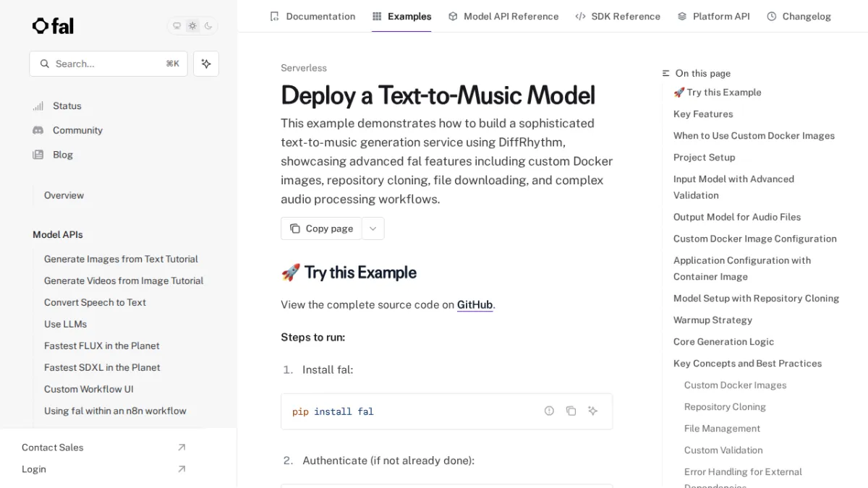
Task: Click the Try this Example heading
Action: pos(349,273)
